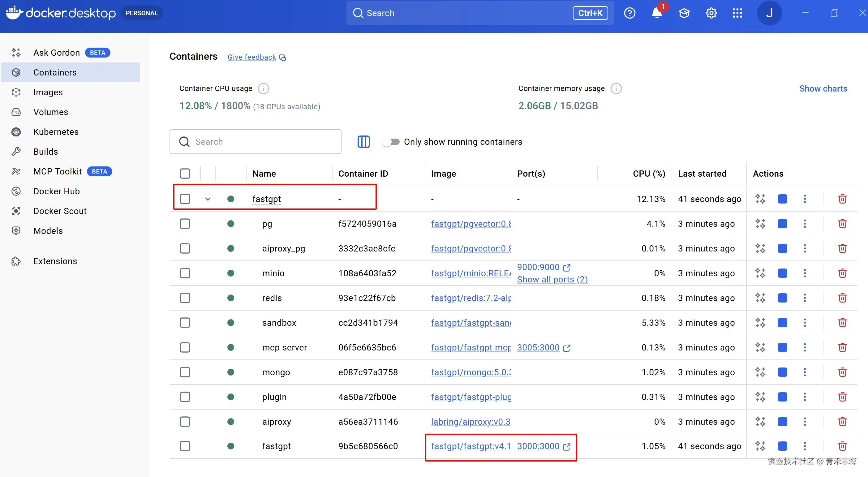Go to Images in the sidebar
This screenshot has width=868, height=477.
pyautogui.click(x=48, y=92)
